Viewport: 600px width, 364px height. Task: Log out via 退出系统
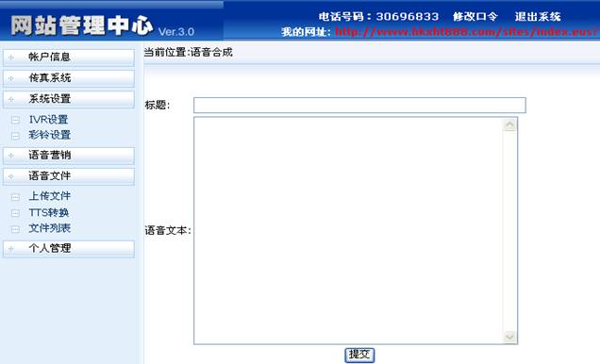click(x=537, y=16)
